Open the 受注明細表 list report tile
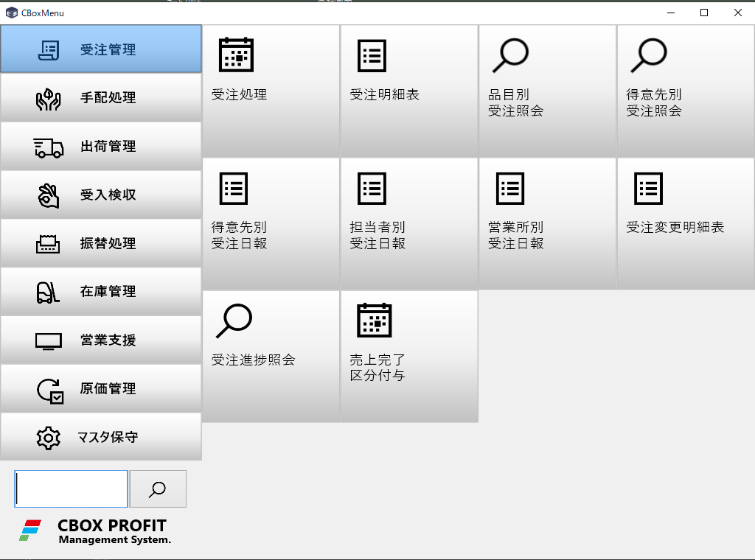The width and height of the screenshot is (755, 560). 409,91
